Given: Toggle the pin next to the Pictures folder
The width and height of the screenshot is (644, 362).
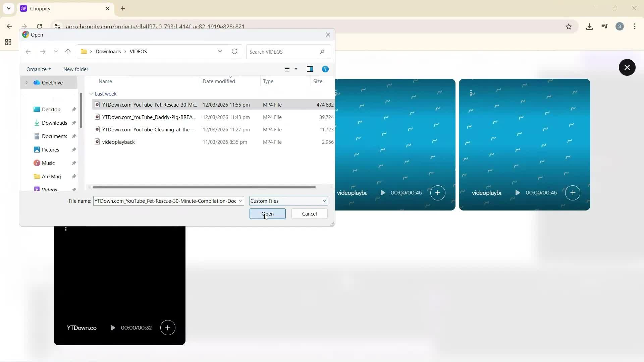Looking at the screenshot, I should point(74,149).
